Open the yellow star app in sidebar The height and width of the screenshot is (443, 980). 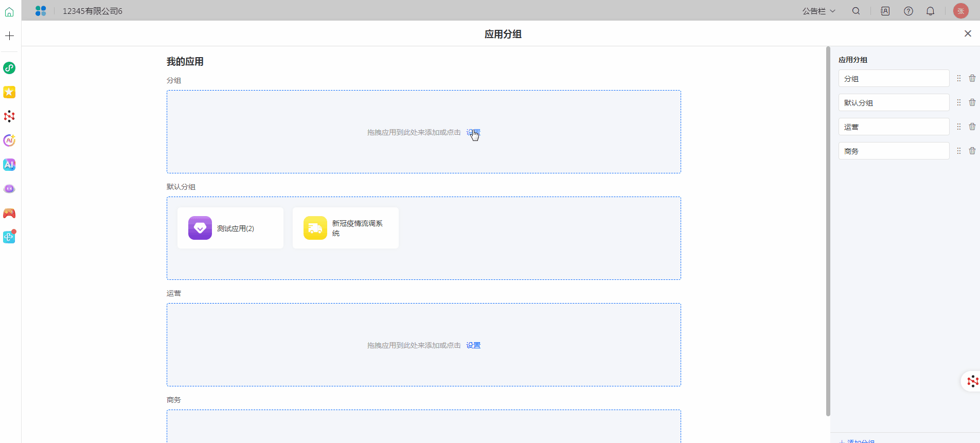tap(9, 92)
